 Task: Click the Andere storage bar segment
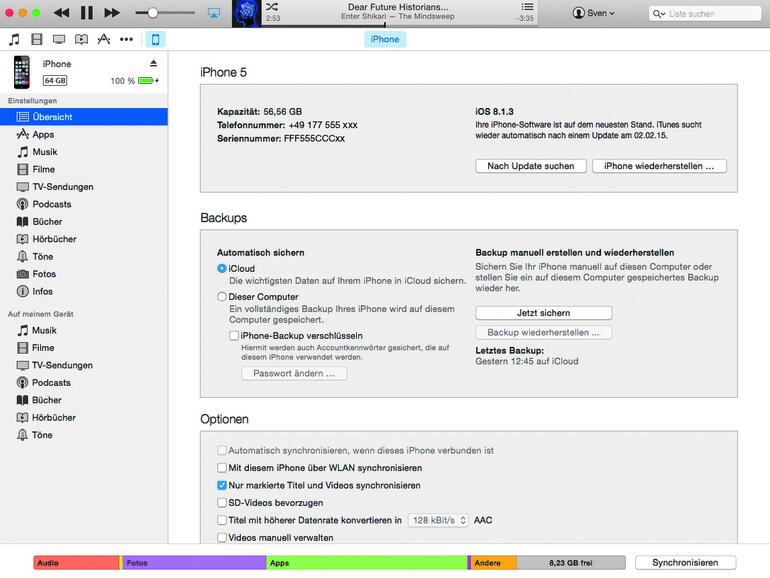tap(494, 563)
